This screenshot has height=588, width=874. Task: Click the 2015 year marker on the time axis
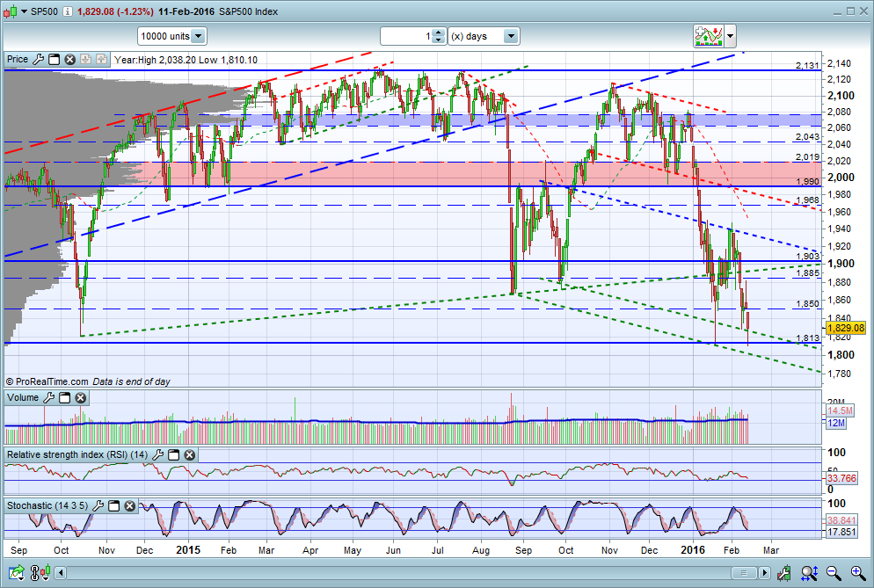tap(188, 550)
